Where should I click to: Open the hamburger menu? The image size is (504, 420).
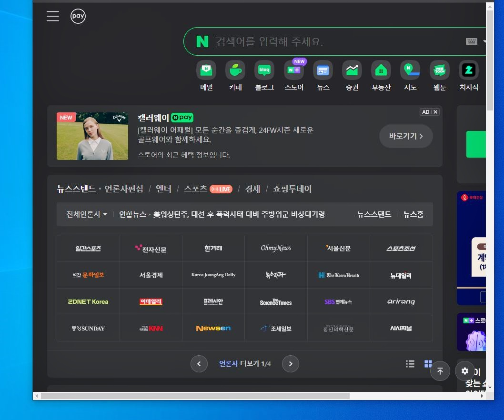coord(53,16)
